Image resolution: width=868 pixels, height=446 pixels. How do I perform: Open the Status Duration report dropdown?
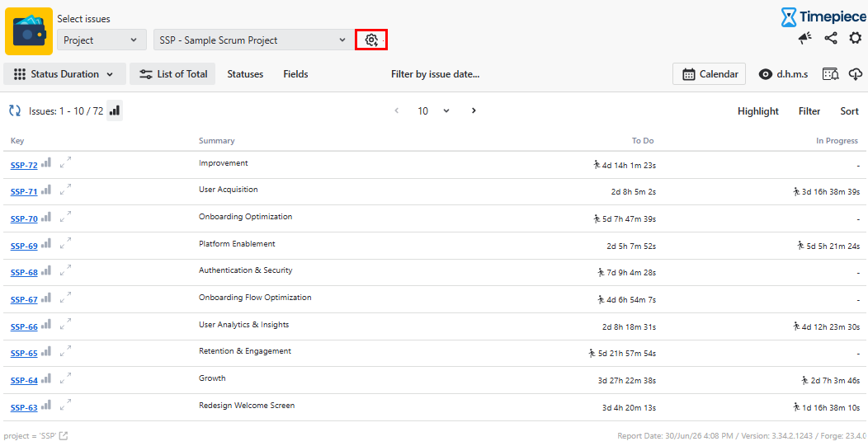(64, 74)
